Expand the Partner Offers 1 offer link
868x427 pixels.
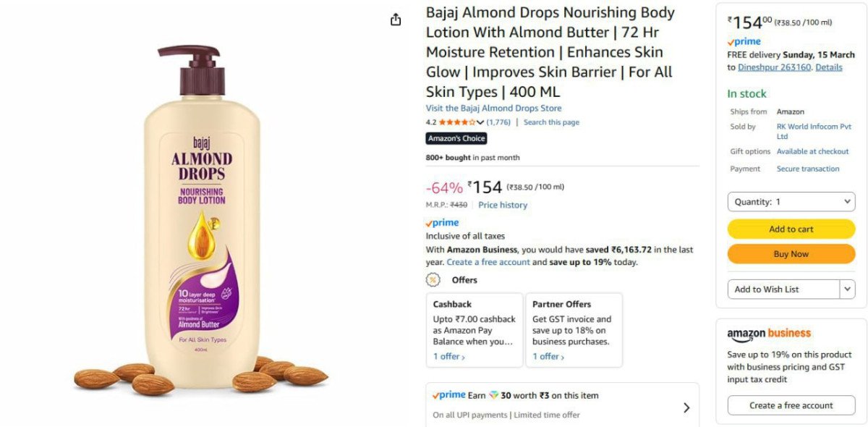pos(548,357)
